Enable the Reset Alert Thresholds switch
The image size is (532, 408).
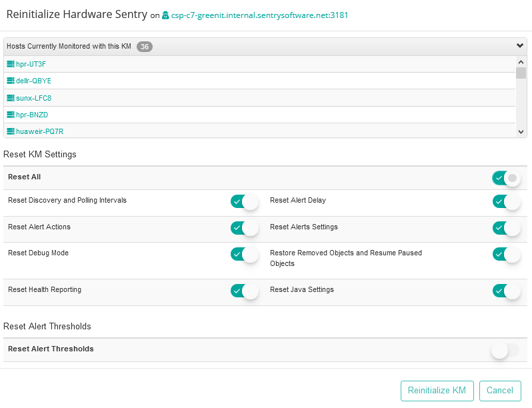click(x=505, y=350)
